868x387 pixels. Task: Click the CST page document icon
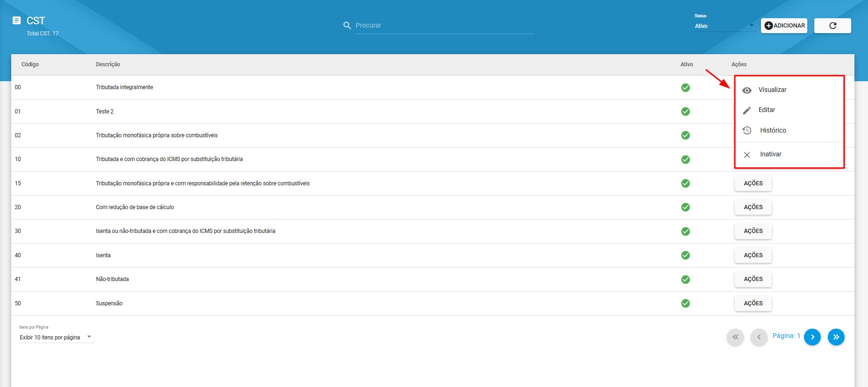click(x=17, y=21)
